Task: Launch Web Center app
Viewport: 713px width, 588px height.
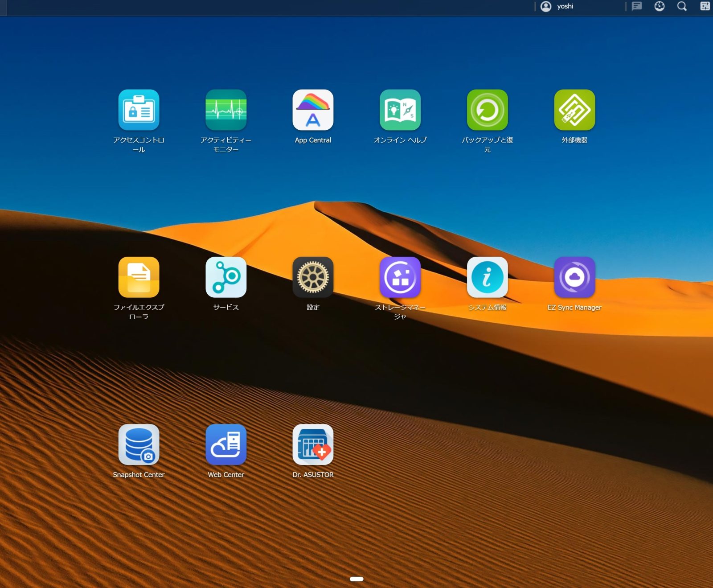Action: pyautogui.click(x=226, y=444)
